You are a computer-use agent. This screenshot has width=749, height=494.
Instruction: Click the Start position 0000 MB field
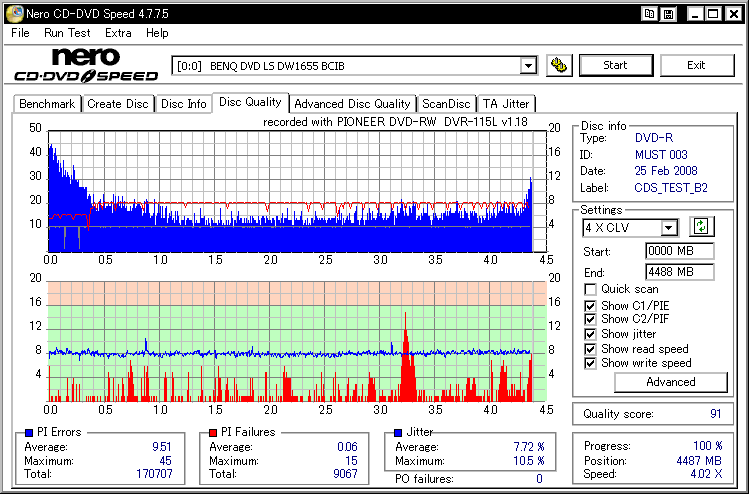click(x=679, y=251)
